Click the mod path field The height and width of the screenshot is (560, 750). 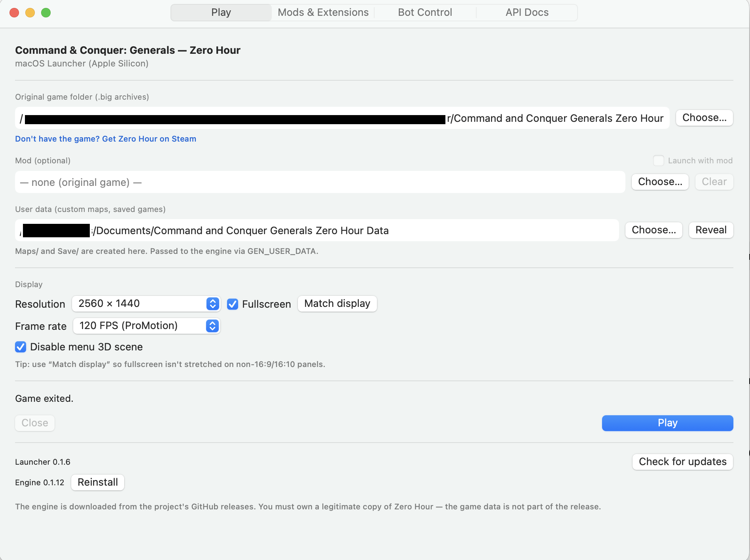click(320, 182)
